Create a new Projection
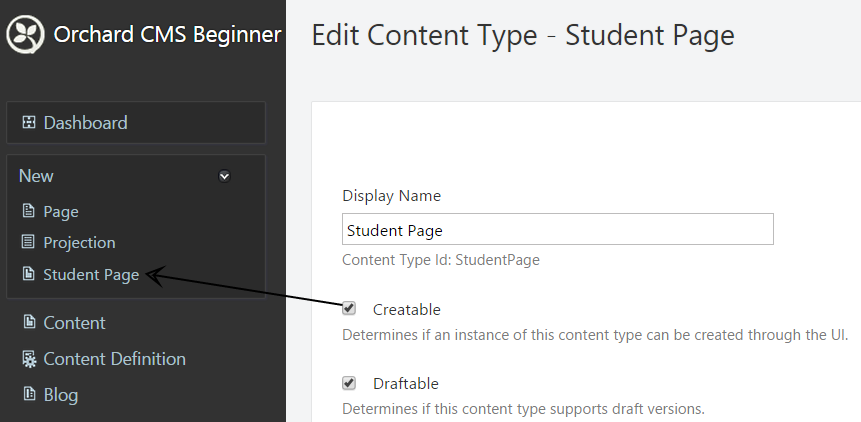 click(x=79, y=243)
